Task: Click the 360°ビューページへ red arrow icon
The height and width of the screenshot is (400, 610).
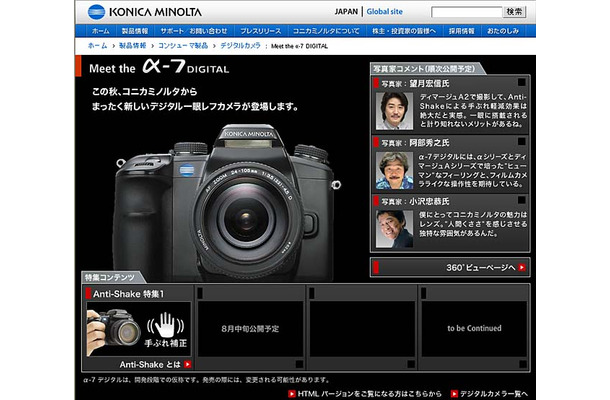Action: coord(522,268)
